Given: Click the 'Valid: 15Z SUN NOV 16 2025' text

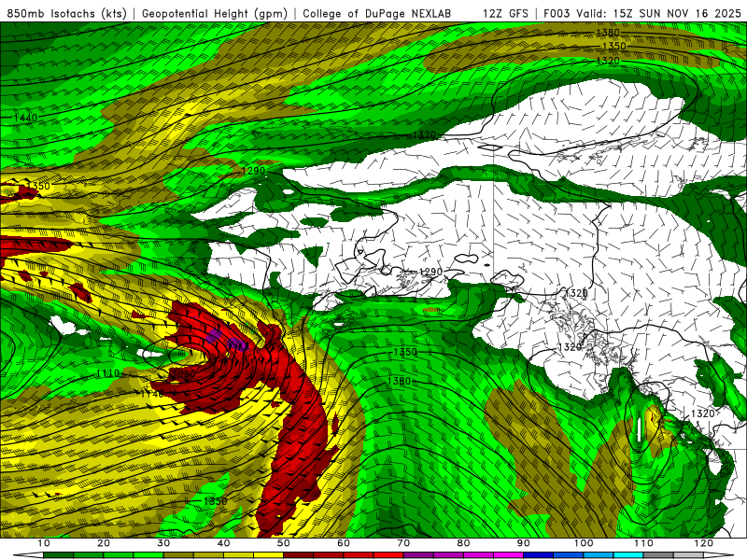Looking at the screenshot, I should [x=658, y=14].
